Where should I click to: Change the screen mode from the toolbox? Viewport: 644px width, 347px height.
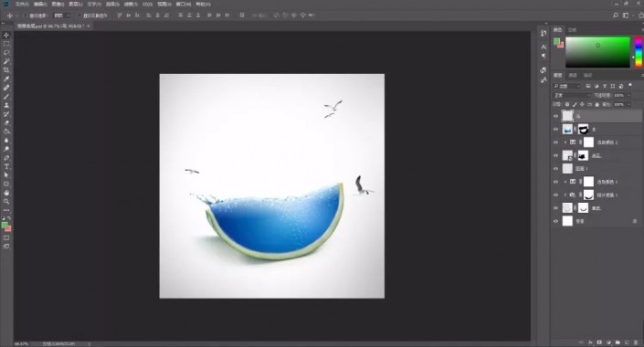(x=6, y=246)
